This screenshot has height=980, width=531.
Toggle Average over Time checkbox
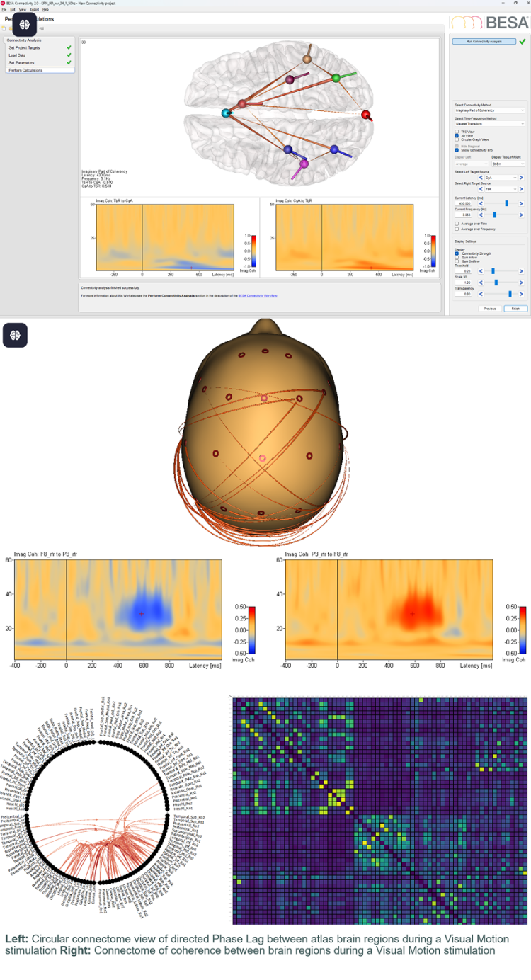457,224
